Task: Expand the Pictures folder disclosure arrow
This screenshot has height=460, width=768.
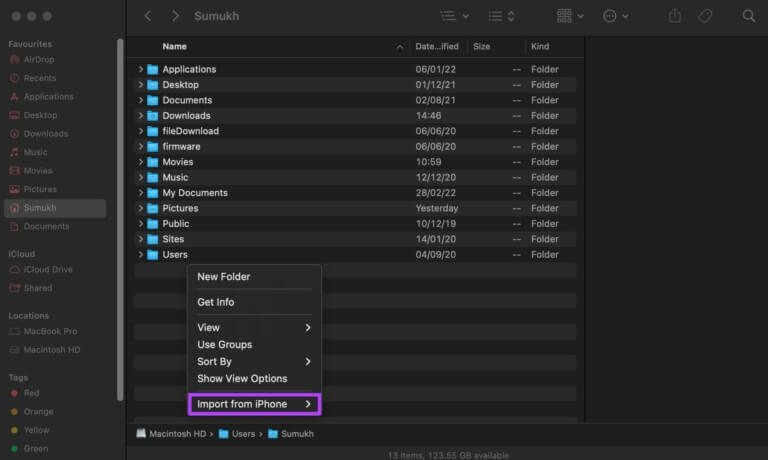Action: 141,208
